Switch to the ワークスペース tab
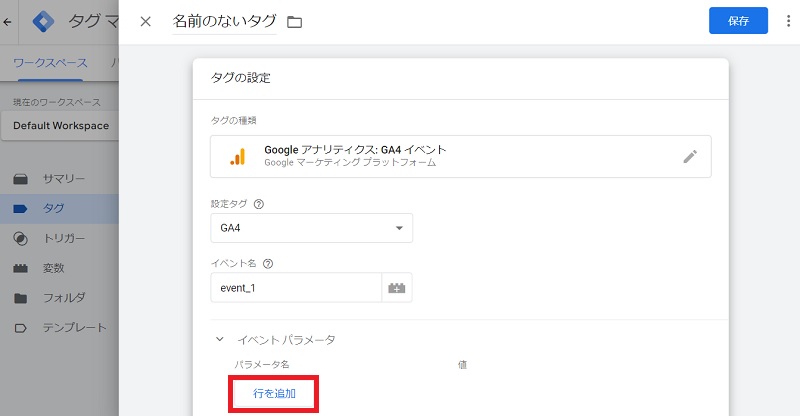This screenshot has height=416, width=800. (x=50, y=63)
